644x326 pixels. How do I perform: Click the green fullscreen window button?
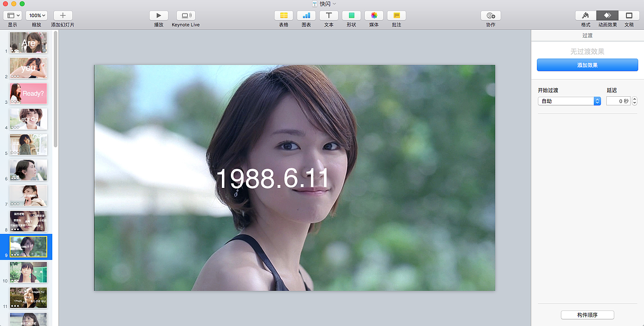click(x=22, y=4)
